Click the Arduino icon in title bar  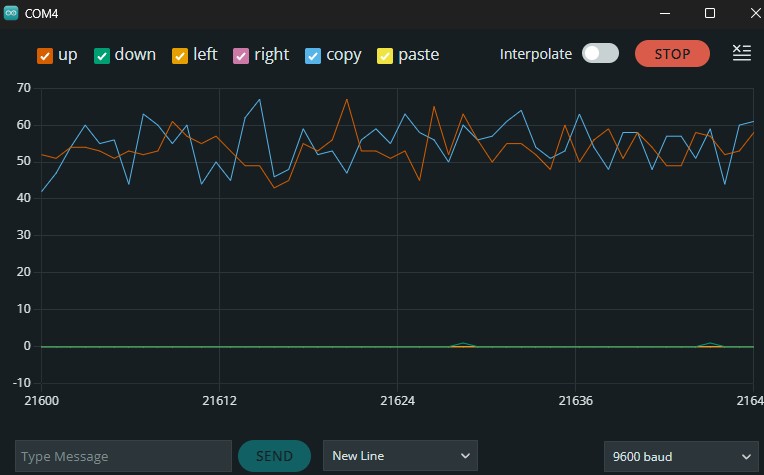[x=11, y=13]
